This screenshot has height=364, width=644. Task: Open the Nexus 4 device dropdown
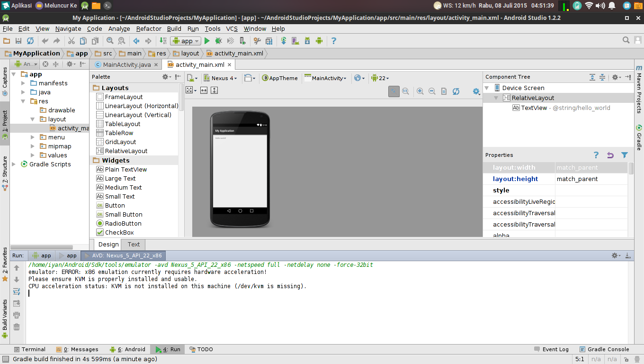pyautogui.click(x=220, y=78)
